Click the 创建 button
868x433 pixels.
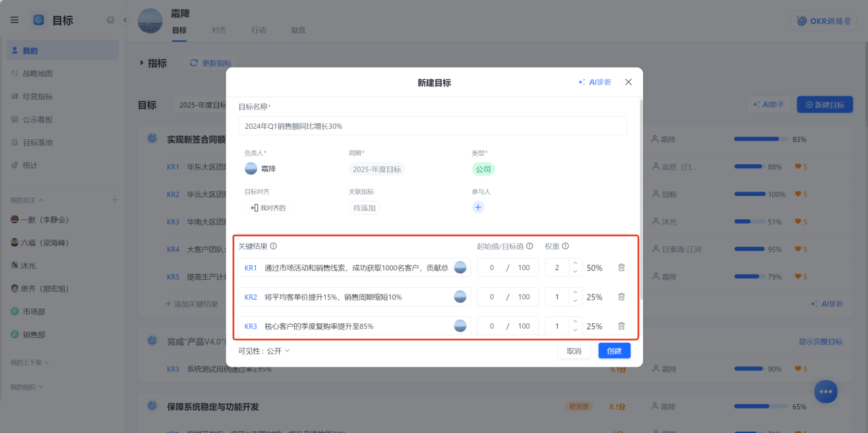[615, 350]
